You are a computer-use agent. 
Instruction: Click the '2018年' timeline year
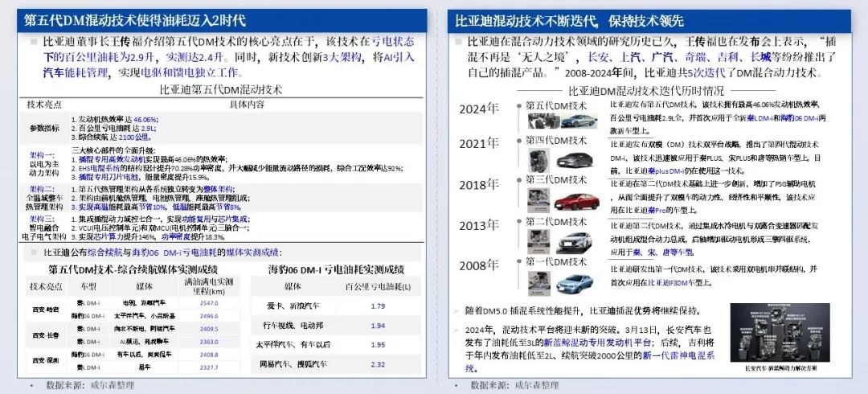point(479,184)
